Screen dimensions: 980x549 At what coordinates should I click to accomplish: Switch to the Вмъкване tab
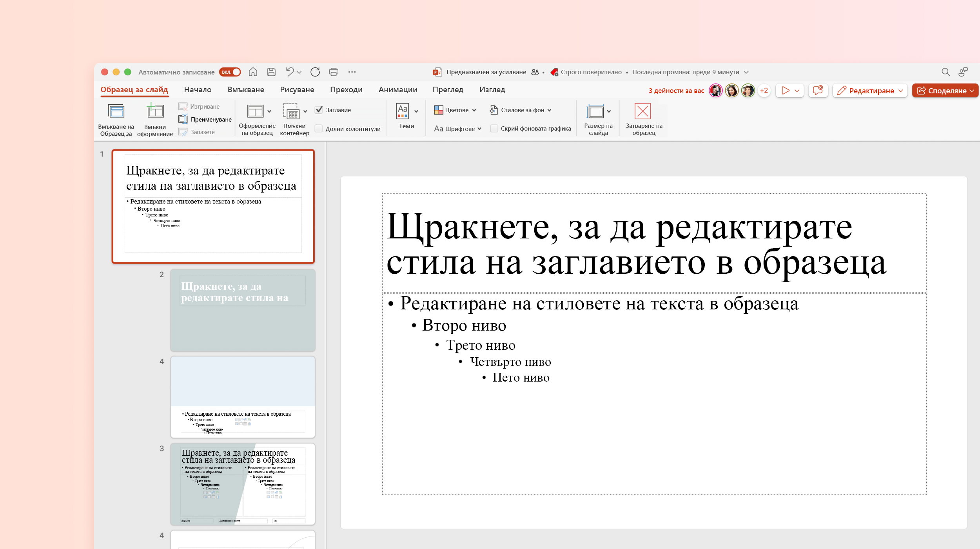[x=246, y=90]
